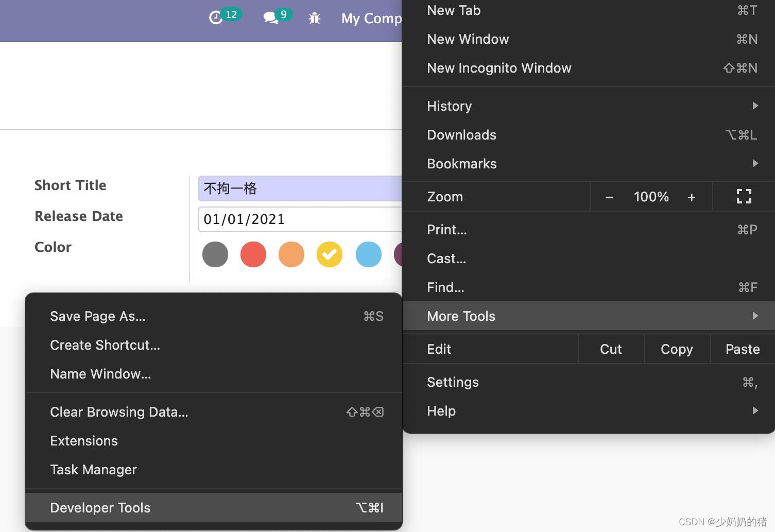Deselect the checked yellow color
The image size is (775, 532).
click(329, 254)
